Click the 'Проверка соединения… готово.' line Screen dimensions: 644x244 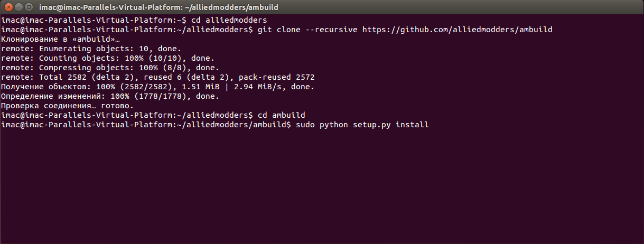(68, 106)
